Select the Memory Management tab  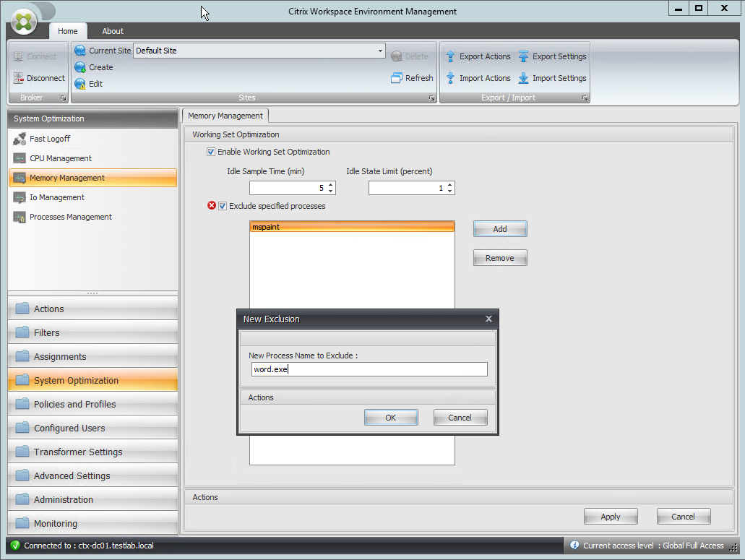tap(225, 116)
